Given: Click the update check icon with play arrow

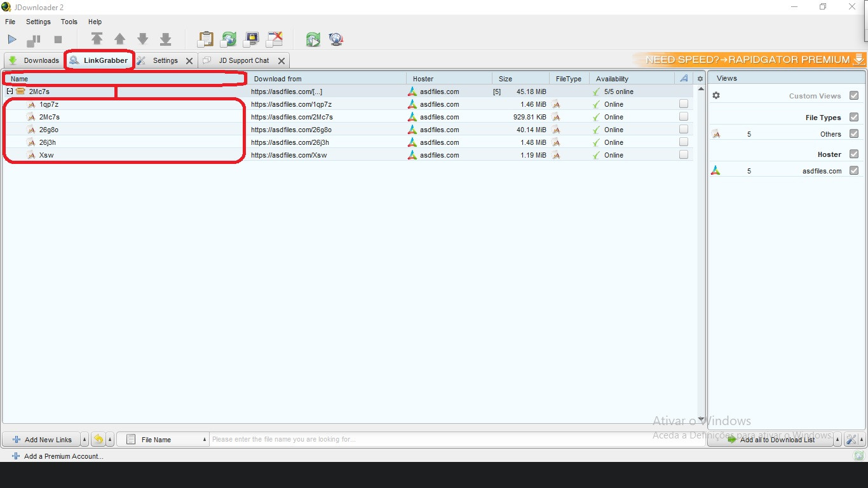Looking at the screenshot, I should coord(313,39).
